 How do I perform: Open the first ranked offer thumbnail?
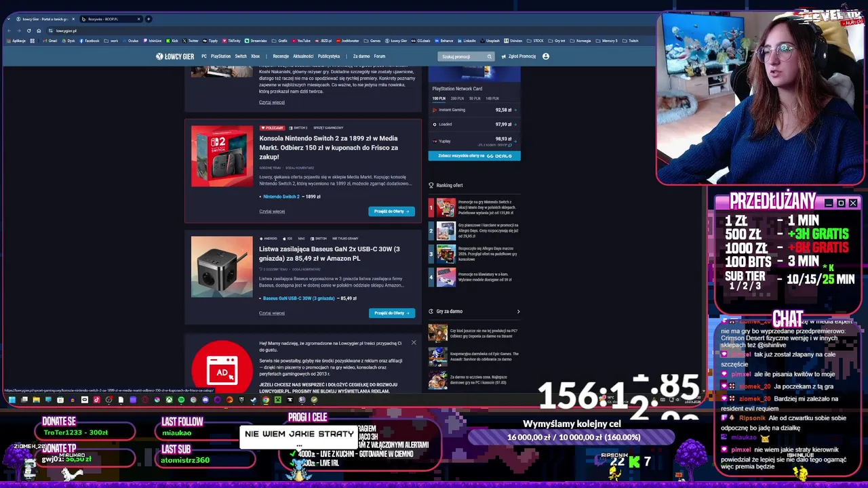coord(446,207)
